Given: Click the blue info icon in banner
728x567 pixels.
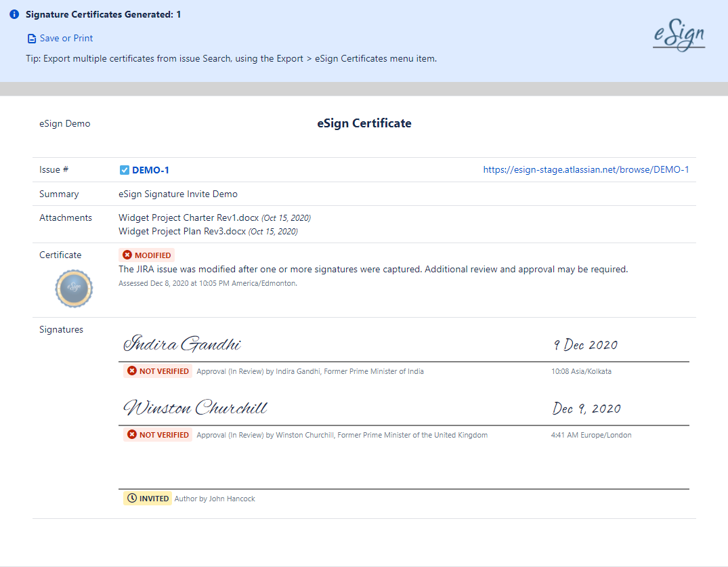Looking at the screenshot, I should click(15, 14).
